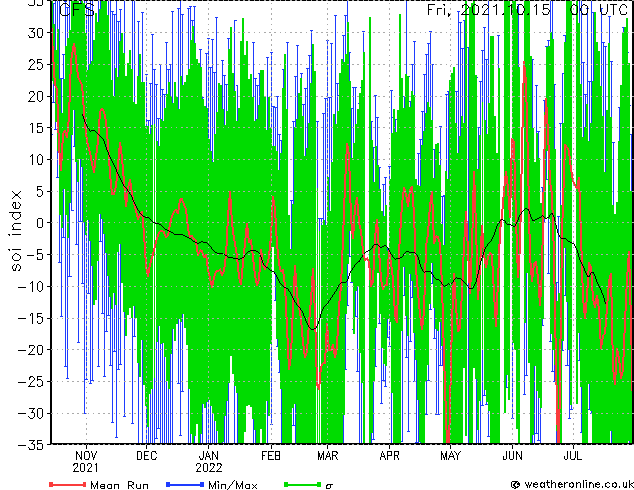This screenshot has height=490, width=634.
Task: Click the 'MAY' x-axis label
Action: [x=450, y=456]
